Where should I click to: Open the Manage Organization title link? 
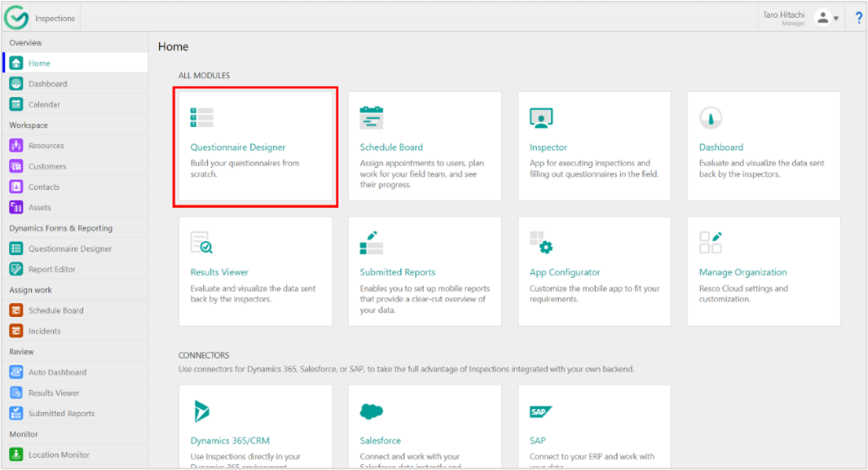coord(742,272)
